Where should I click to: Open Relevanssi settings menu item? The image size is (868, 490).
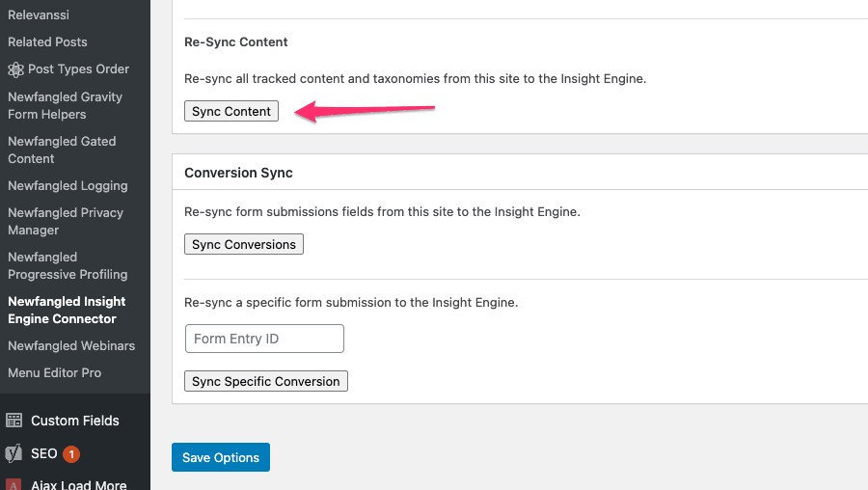click(x=39, y=14)
